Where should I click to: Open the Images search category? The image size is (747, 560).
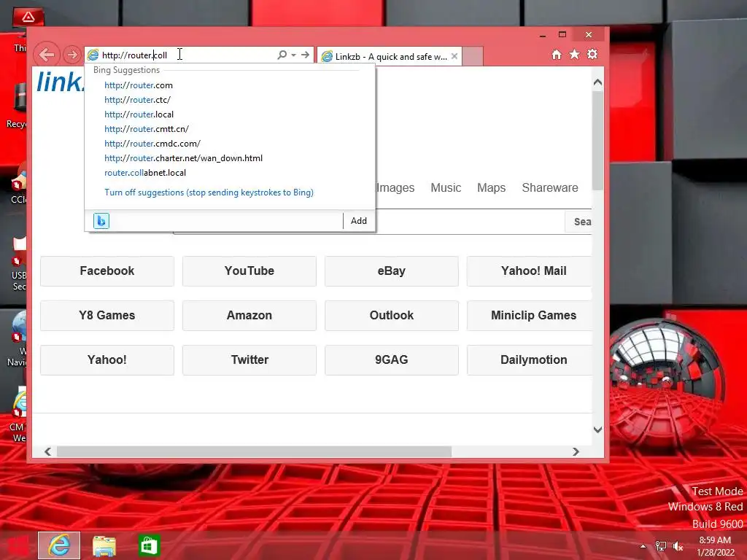(x=395, y=187)
